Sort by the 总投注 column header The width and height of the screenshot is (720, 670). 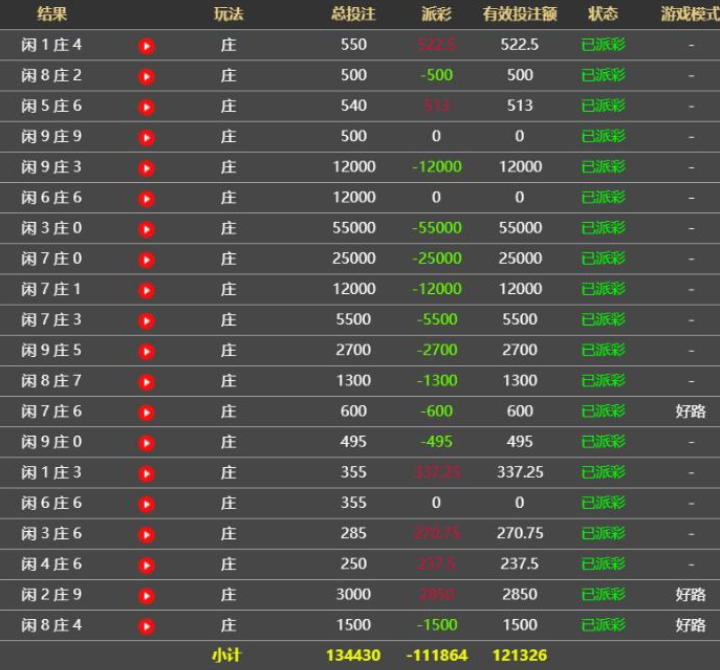[353, 14]
